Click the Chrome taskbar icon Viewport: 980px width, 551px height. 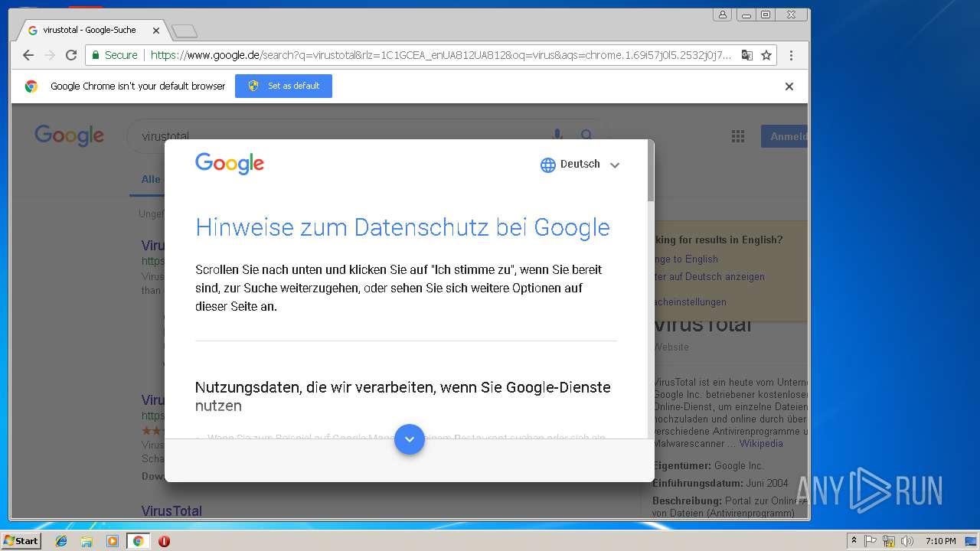click(138, 541)
